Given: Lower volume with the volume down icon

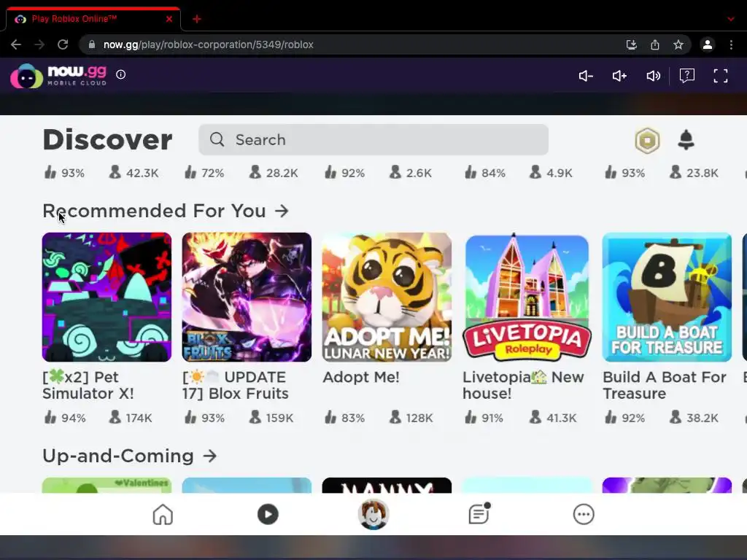Looking at the screenshot, I should click(586, 76).
